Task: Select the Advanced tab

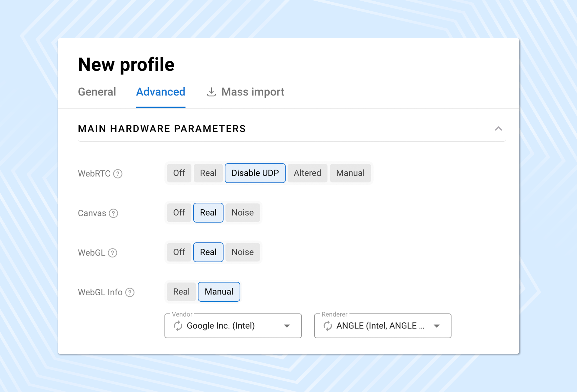Action: (x=161, y=92)
